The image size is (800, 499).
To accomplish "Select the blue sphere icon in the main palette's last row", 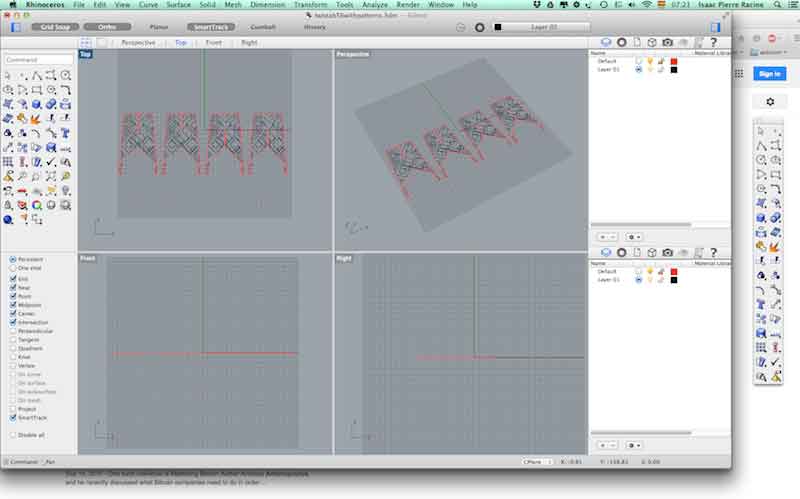I will (x=8, y=219).
